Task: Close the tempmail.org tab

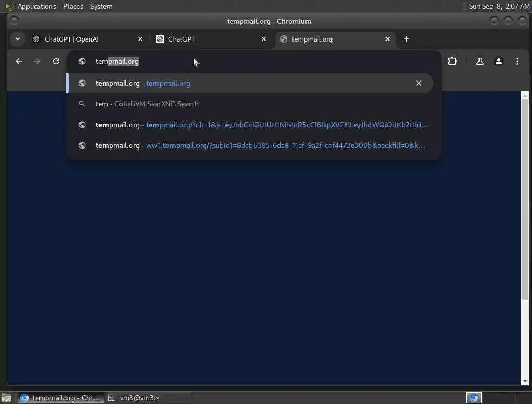Action: coord(388,39)
